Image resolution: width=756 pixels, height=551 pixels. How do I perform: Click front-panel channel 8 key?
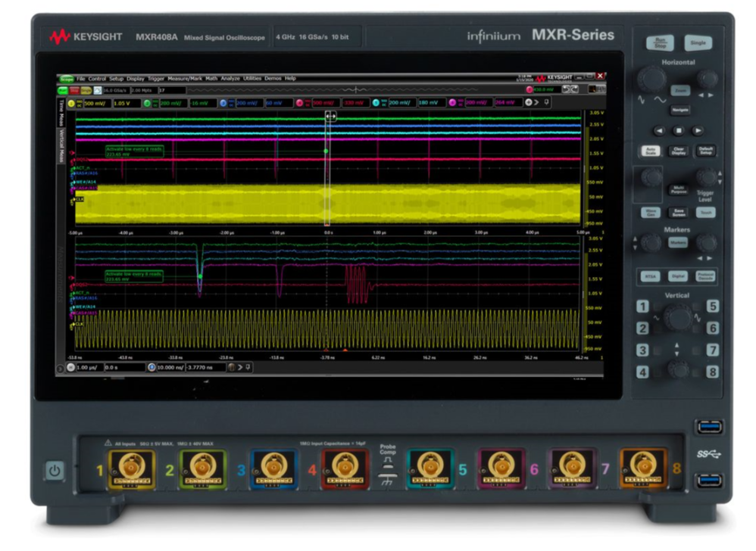pos(713,372)
